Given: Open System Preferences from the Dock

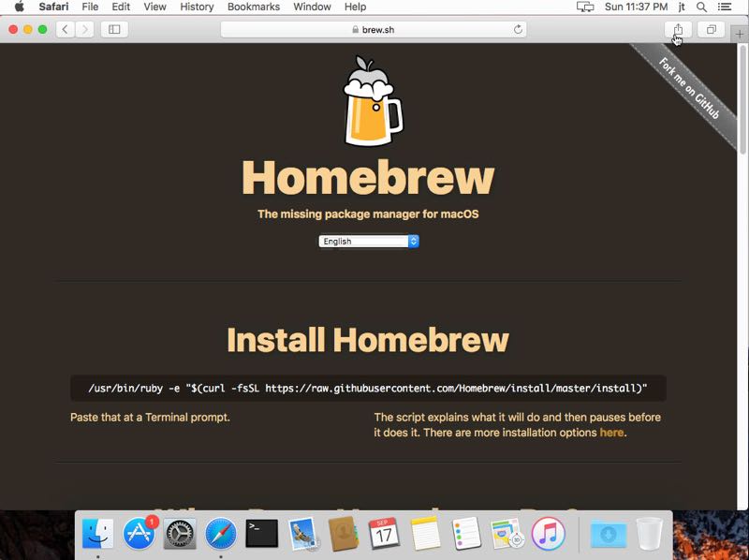Looking at the screenshot, I should coord(180,533).
